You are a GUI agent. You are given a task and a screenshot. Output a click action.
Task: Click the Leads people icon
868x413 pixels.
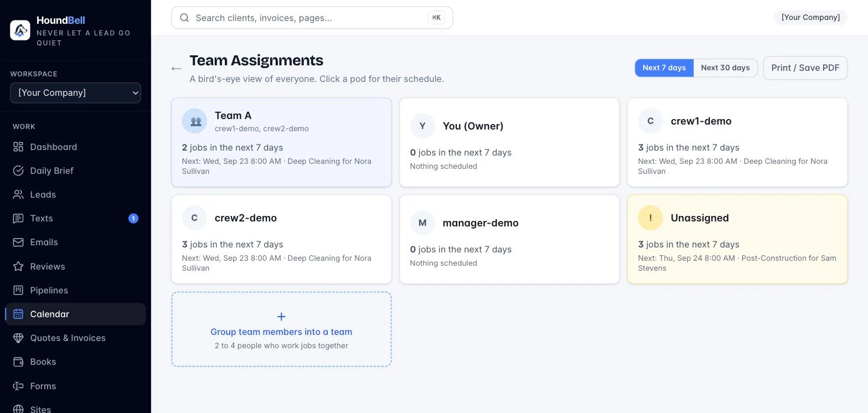pos(18,194)
